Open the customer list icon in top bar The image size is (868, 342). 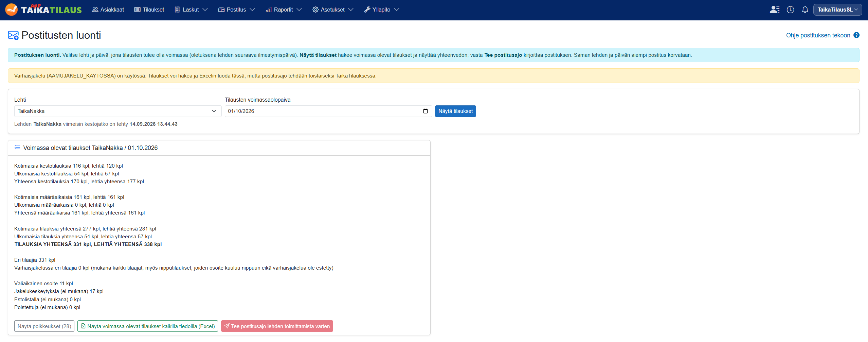click(775, 10)
